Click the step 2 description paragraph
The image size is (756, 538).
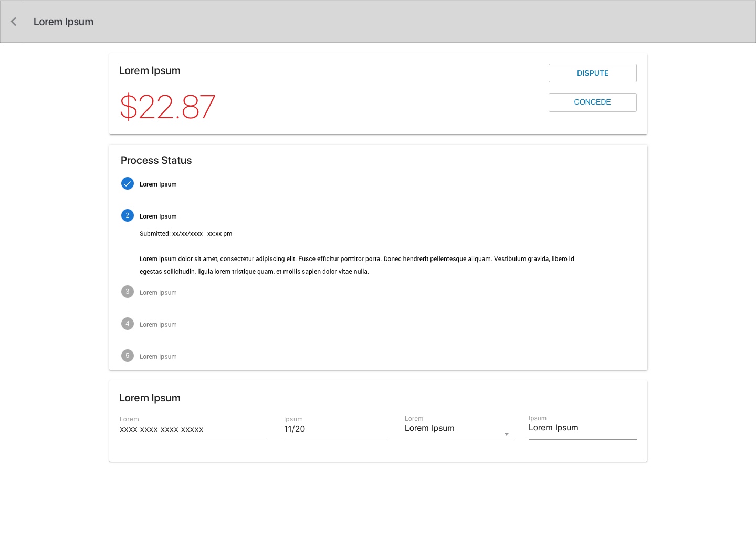(356, 265)
